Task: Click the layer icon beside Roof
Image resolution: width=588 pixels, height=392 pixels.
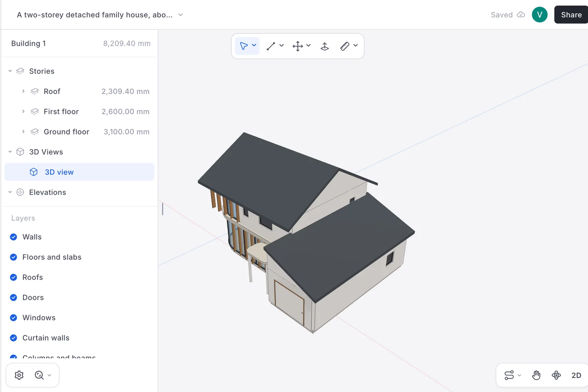Action: click(x=34, y=91)
